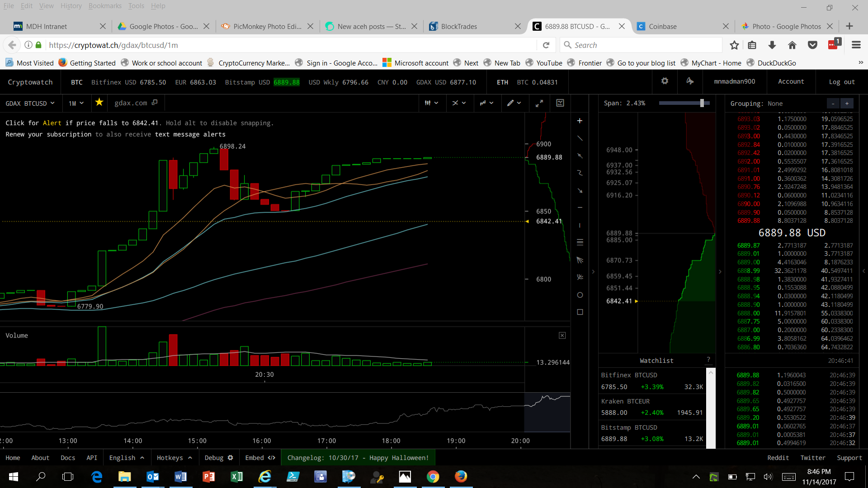Click the Log out button
Viewport: 868px width, 488px height.
(841, 82)
